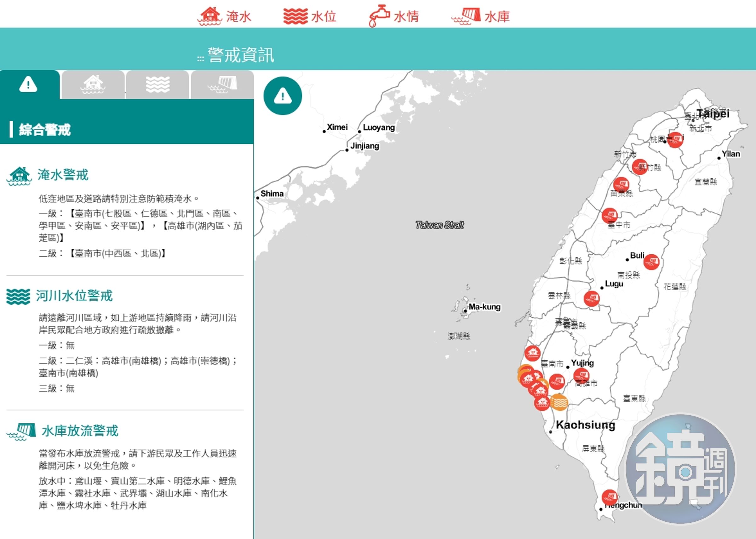Click the Kaohsiung city label on map
Image resolution: width=756 pixels, height=539 pixels.
(x=585, y=425)
